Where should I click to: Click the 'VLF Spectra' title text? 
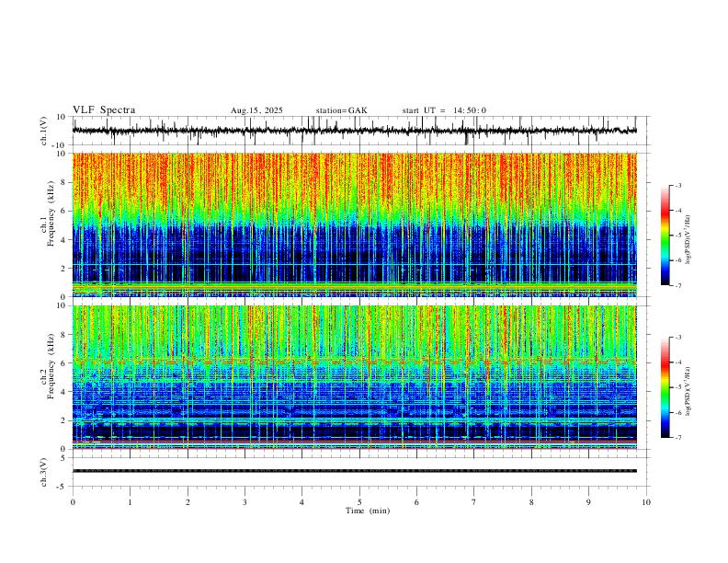tap(104, 110)
